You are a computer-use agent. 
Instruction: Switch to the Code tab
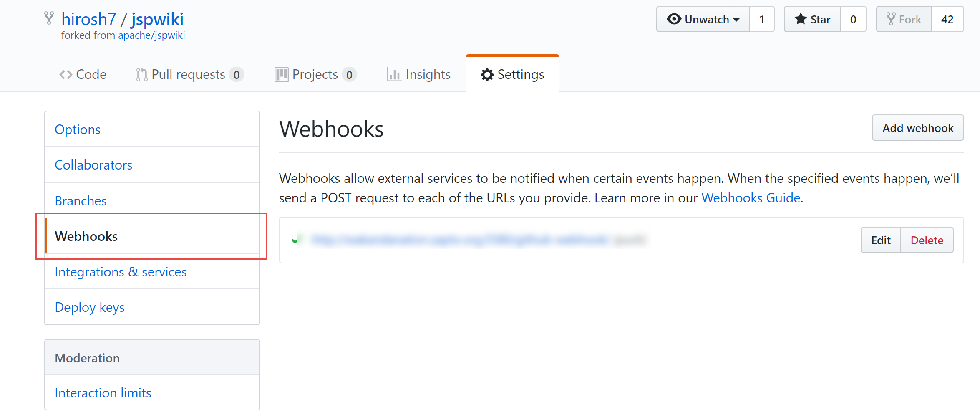tap(83, 74)
